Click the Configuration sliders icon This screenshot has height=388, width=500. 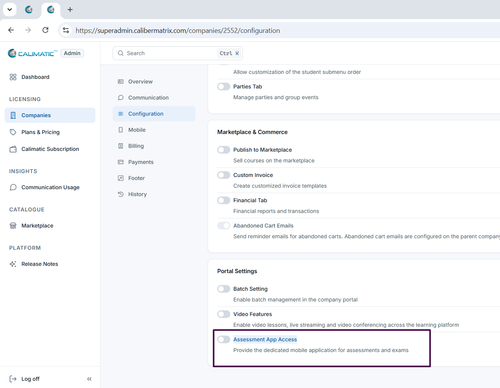[121, 114]
